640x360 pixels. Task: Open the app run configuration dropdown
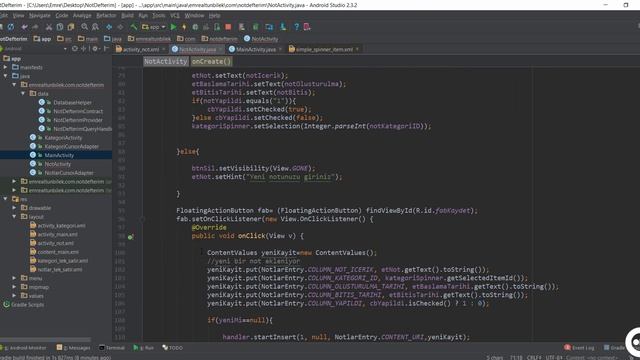click(153, 27)
